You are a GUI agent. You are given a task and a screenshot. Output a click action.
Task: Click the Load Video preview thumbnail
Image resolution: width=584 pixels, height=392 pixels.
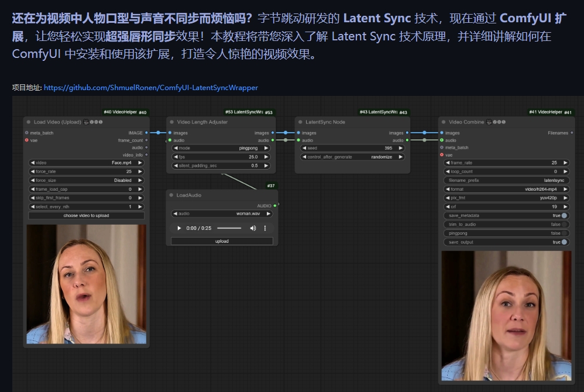click(x=87, y=284)
